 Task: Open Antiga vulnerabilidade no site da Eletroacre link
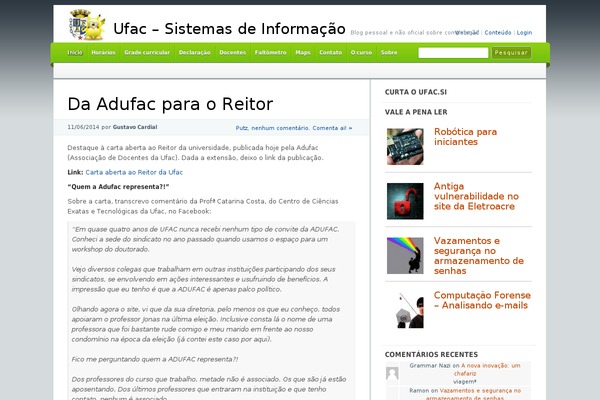pyautogui.click(x=476, y=196)
